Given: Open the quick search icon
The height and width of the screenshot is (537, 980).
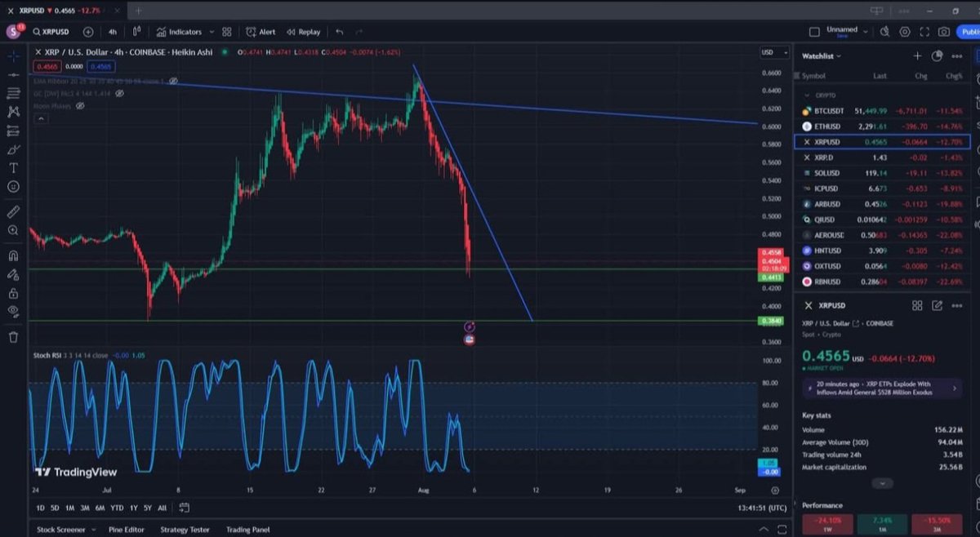Looking at the screenshot, I should coord(884,32).
